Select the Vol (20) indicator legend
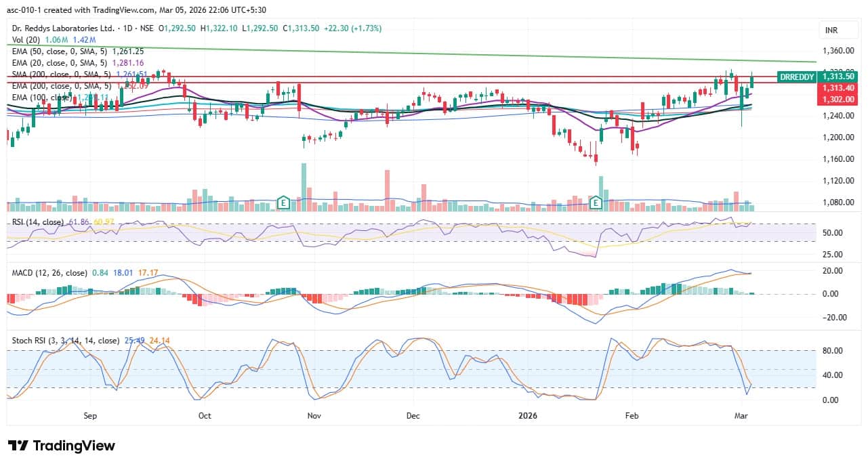This screenshot has height=466, width=868. 26,40
